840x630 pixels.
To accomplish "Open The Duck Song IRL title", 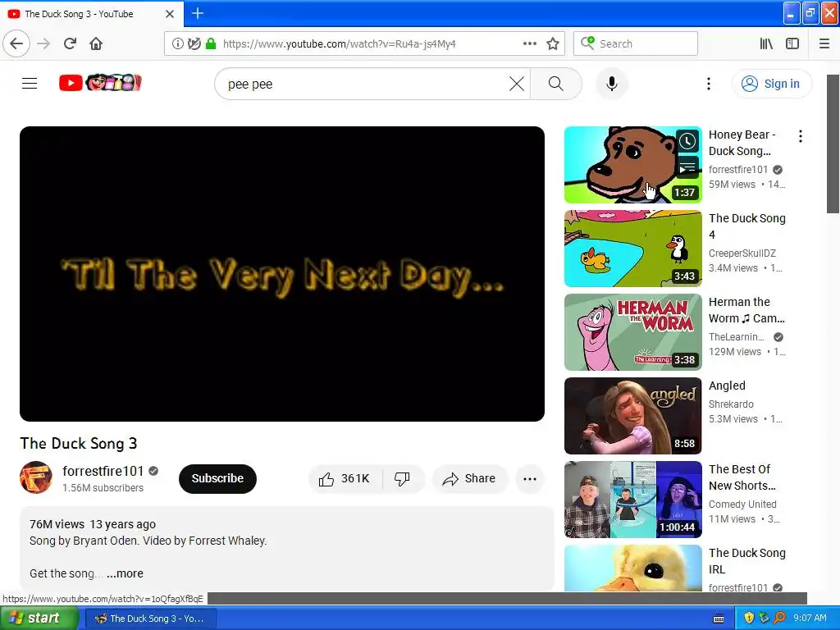I will click(746, 560).
